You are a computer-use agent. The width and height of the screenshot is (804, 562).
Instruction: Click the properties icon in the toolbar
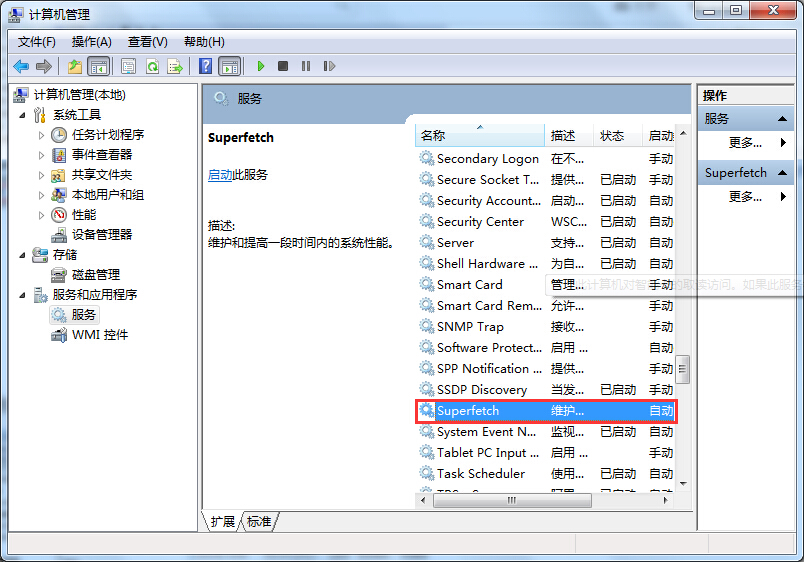(x=128, y=66)
